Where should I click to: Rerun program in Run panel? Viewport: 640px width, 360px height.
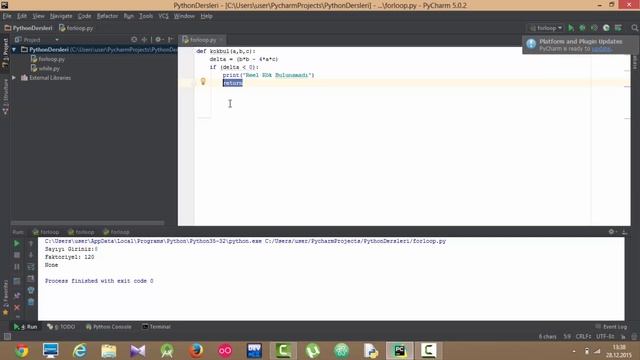(x=17, y=243)
